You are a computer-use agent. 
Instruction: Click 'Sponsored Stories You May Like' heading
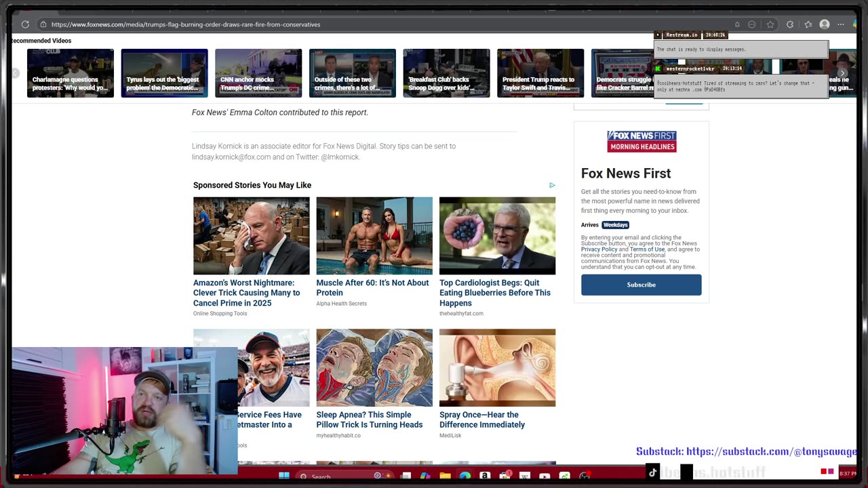coord(252,185)
